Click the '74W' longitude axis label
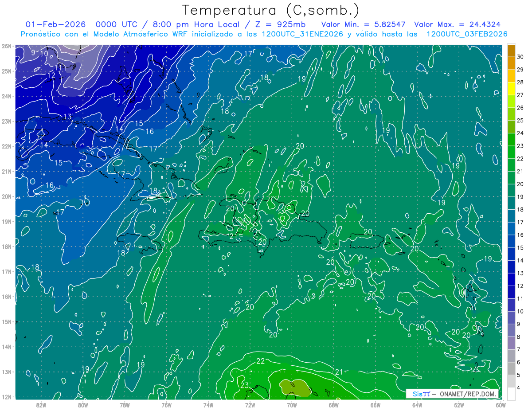The width and height of the screenshot is (532, 411). coord(208,404)
